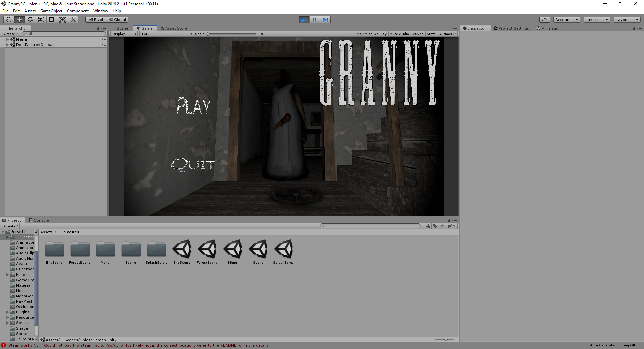Toggle Maximize On Play

[371, 34]
